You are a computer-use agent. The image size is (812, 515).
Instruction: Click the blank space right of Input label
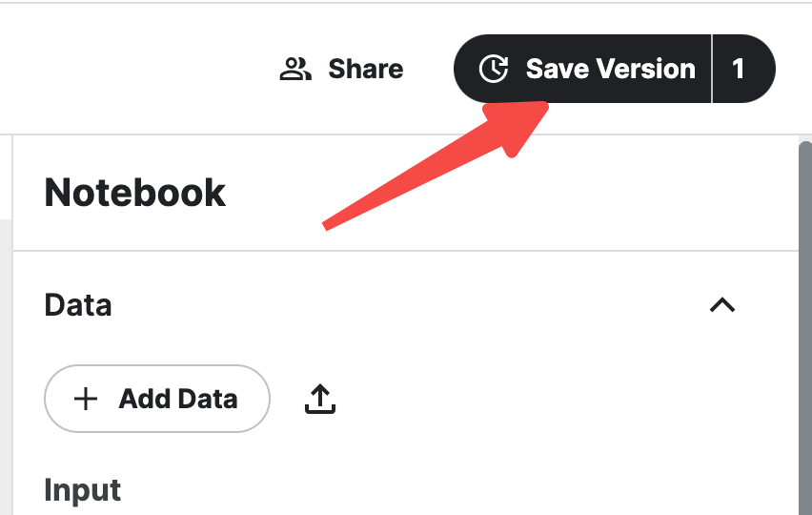429,490
